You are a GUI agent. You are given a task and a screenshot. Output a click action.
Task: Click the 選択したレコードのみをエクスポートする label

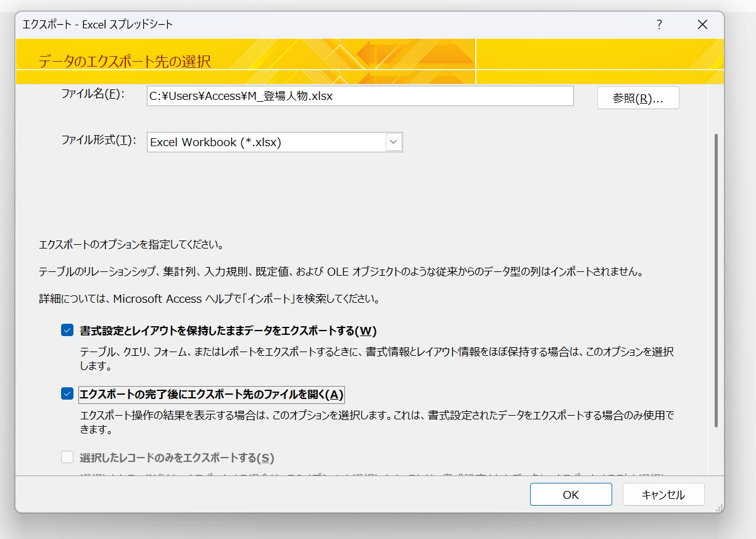click(177, 458)
